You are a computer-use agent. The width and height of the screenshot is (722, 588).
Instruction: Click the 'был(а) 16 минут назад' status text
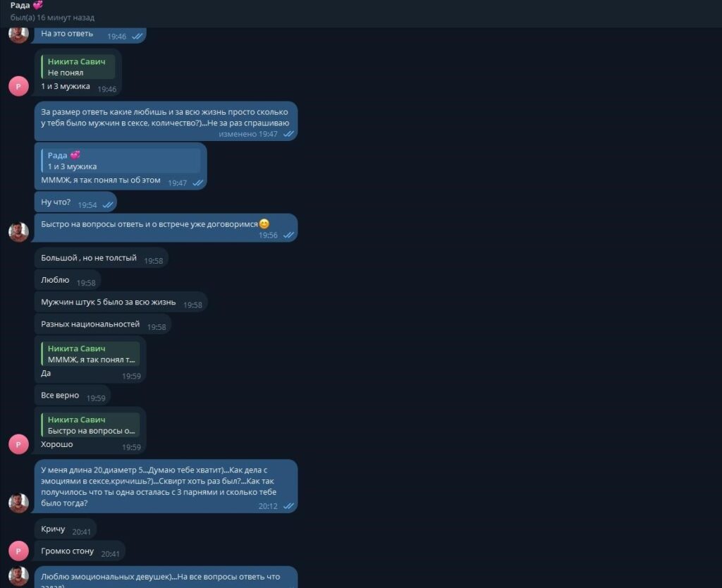click(52, 18)
